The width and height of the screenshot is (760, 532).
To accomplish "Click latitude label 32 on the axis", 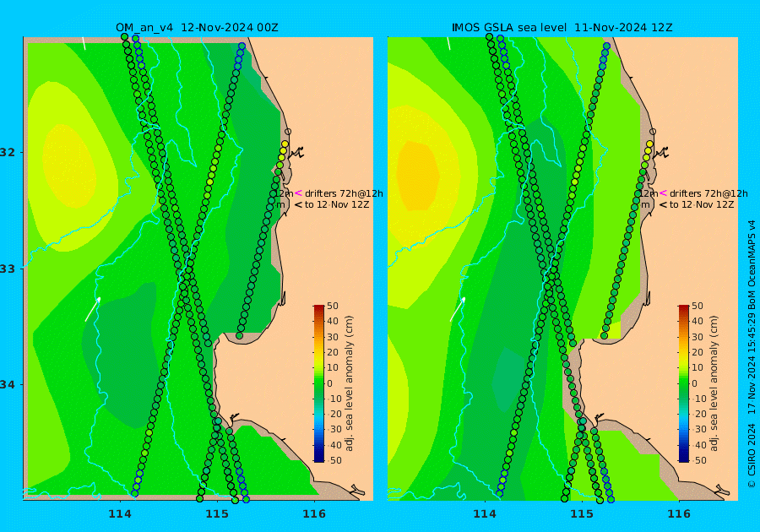I will 8,152.
